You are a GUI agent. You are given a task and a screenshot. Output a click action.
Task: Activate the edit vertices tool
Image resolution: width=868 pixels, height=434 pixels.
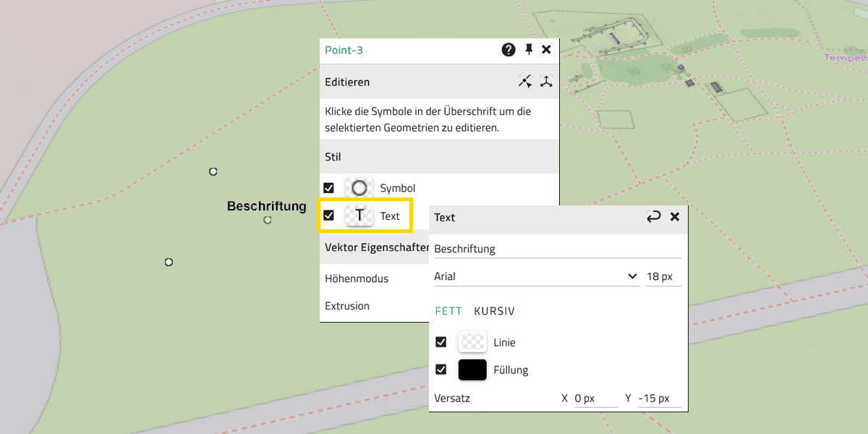coord(525,82)
